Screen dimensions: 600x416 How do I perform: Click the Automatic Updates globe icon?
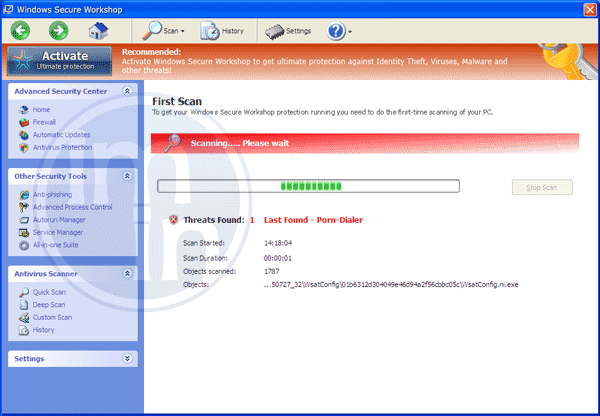tap(24, 135)
